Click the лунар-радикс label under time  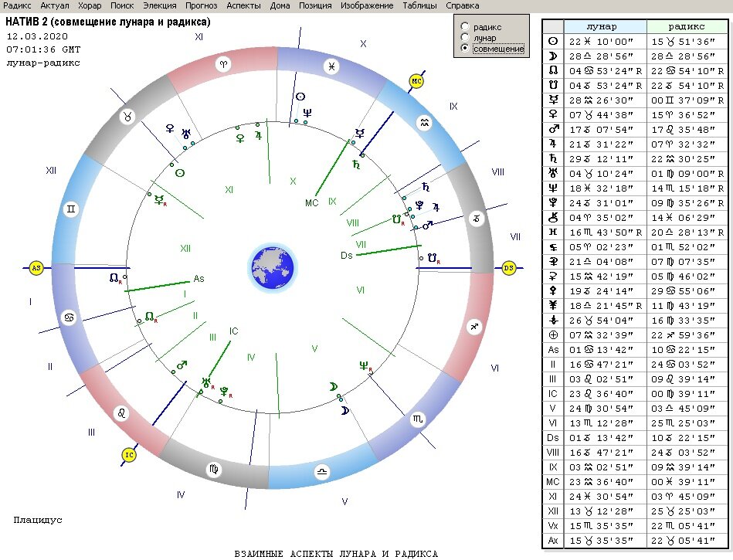[43, 63]
